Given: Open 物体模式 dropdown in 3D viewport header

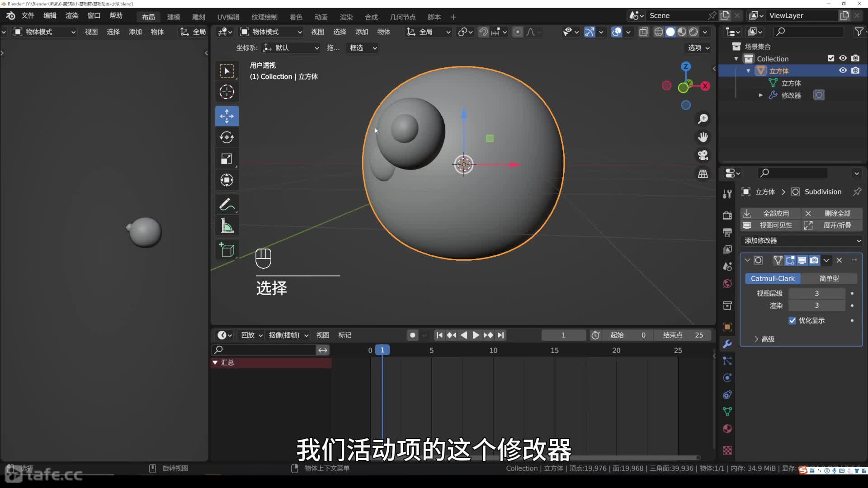Looking at the screenshot, I should pos(271,32).
